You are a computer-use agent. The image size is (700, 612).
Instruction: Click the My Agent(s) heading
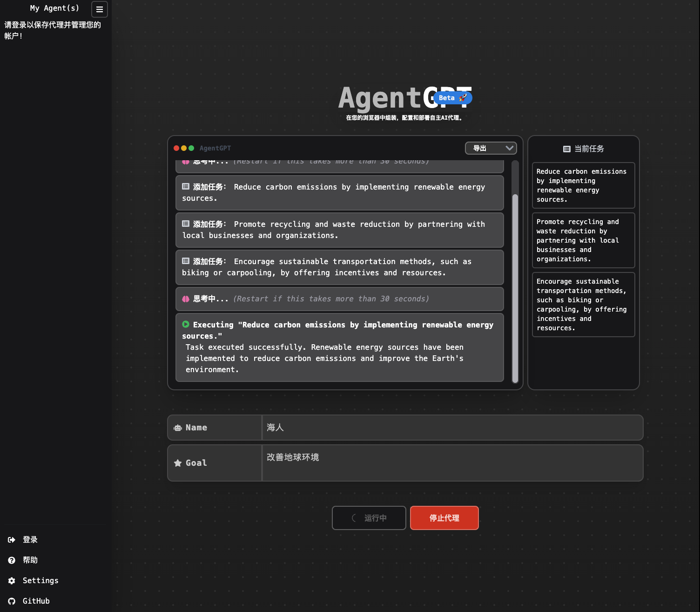pos(54,8)
